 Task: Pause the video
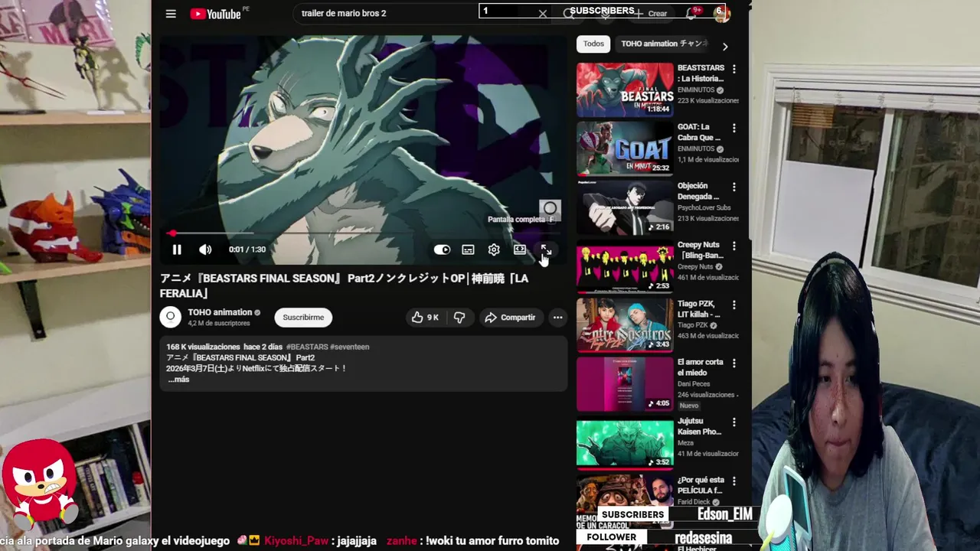(x=177, y=249)
